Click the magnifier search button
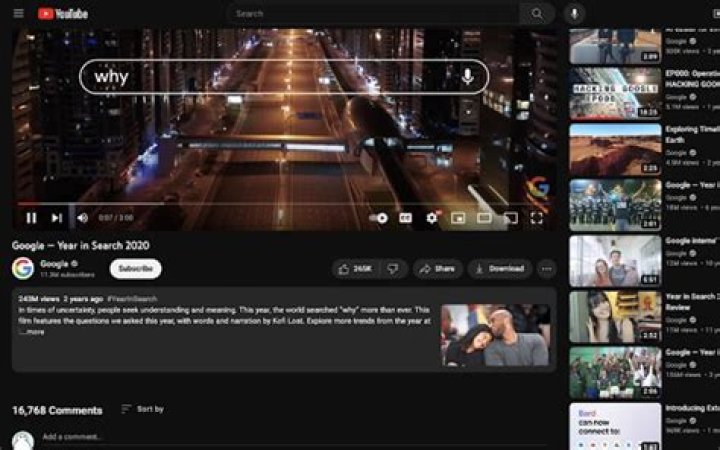 point(537,14)
